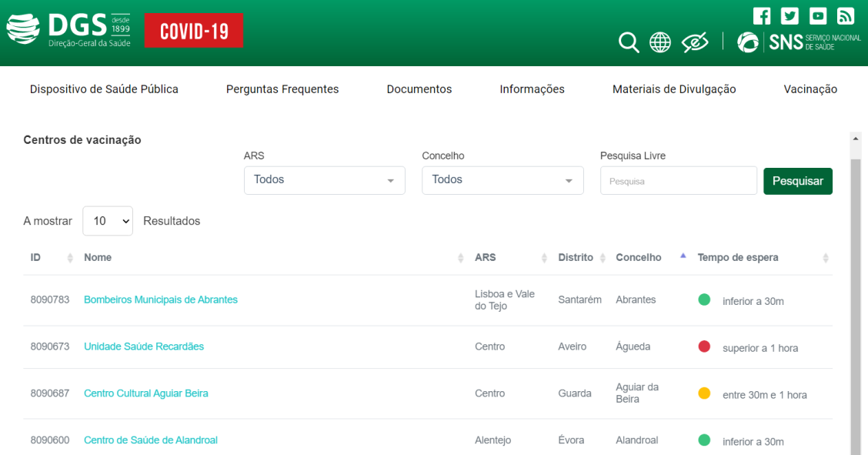This screenshot has width=868, height=455.
Task: Open the YouTube social icon
Action: pos(818,15)
